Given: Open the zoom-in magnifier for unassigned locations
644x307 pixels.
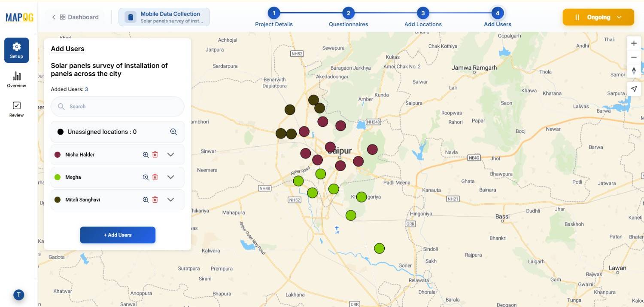Looking at the screenshot, I should [x=173, y=132].
